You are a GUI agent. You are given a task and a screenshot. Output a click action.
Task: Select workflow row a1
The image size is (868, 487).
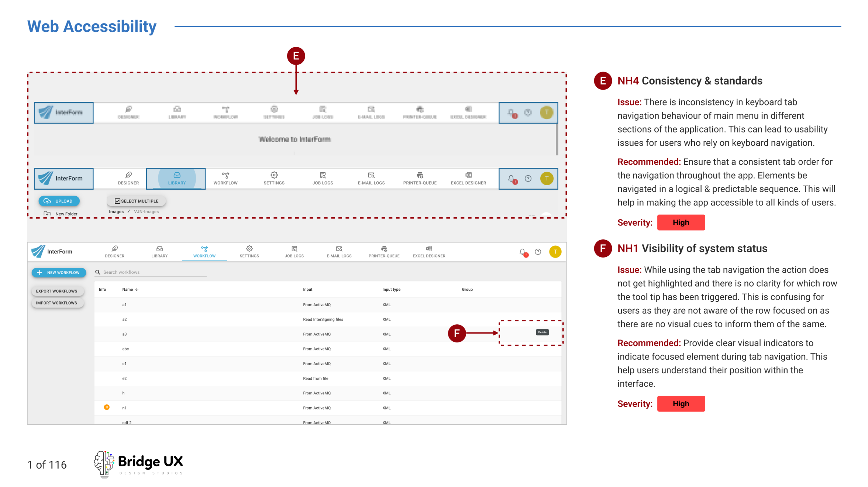328,305
